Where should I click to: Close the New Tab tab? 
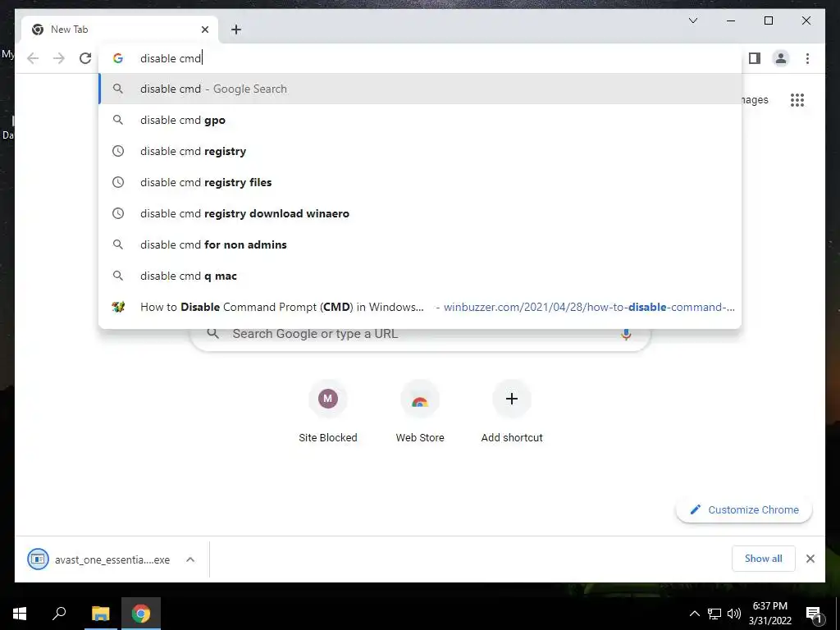pos(204,30)
